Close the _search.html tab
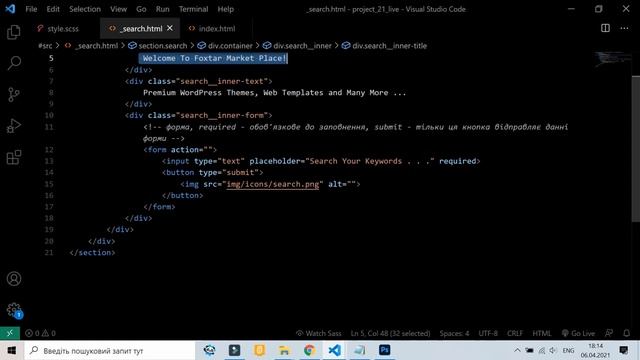This screenshot has width=640, height=360. (170, 28)
